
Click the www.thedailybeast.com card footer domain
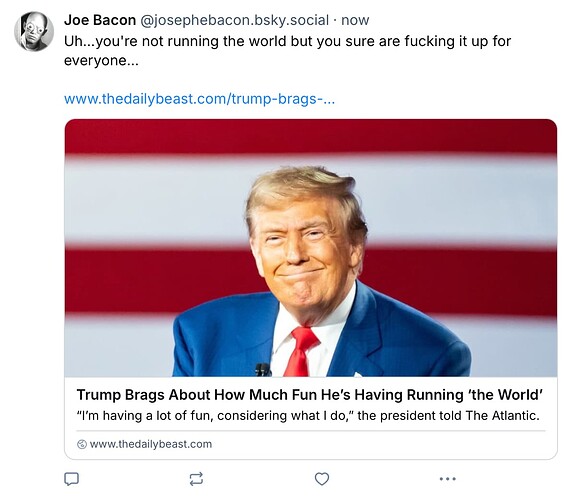(150, 444)
